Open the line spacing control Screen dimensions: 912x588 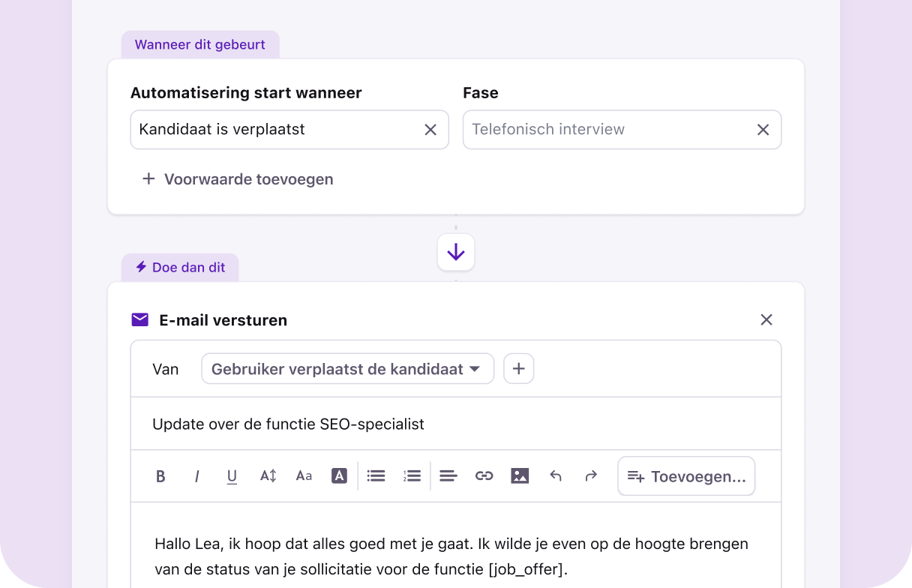tap(268, 475)
